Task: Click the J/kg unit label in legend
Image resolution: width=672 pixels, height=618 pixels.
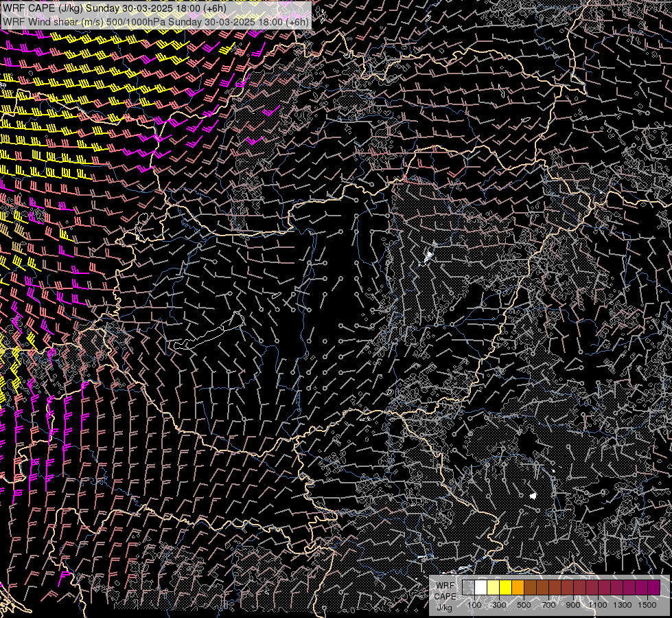Action: coord(444,608)
